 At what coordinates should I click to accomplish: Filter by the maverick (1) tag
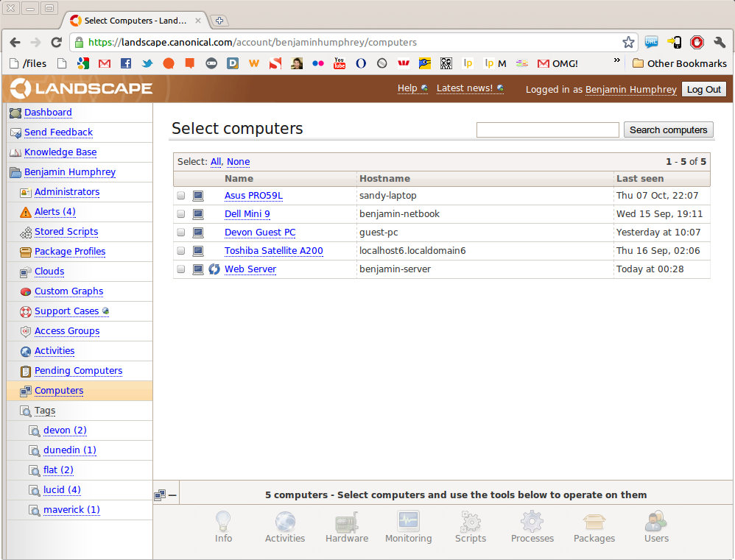pyautogui.click(x=71, y=509)
